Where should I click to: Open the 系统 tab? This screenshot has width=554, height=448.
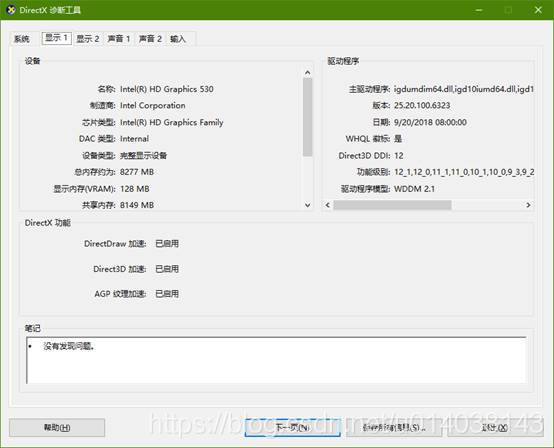click(22, 39)
